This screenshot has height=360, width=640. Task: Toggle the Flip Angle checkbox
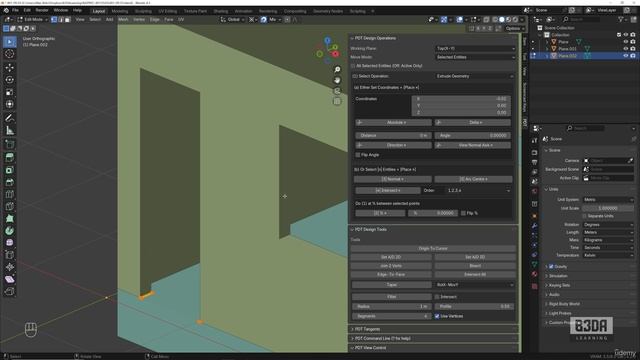tap(358, 155)
